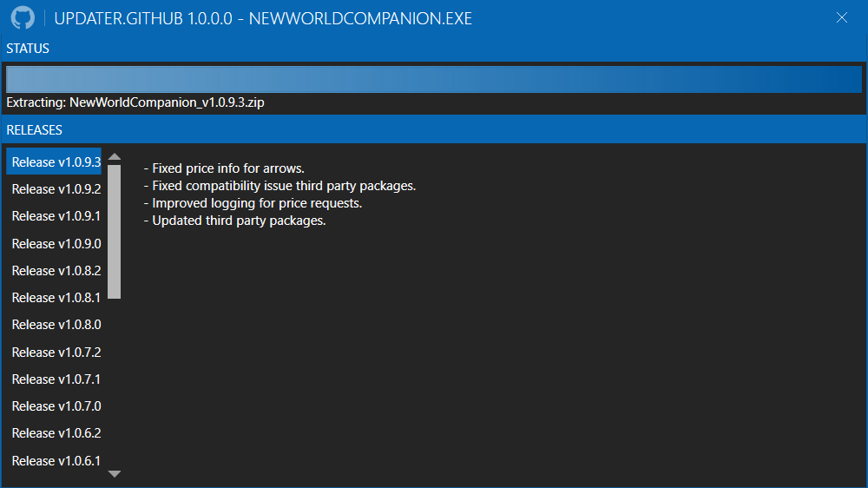The width and height of the screenshot is (868, 488).
Task: Click the 'Improved logging for price requests.' note
Action: [253, 203]
